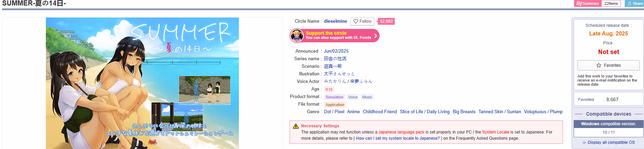
Task: Open the Anime genre link
Action: click(353, 111)
